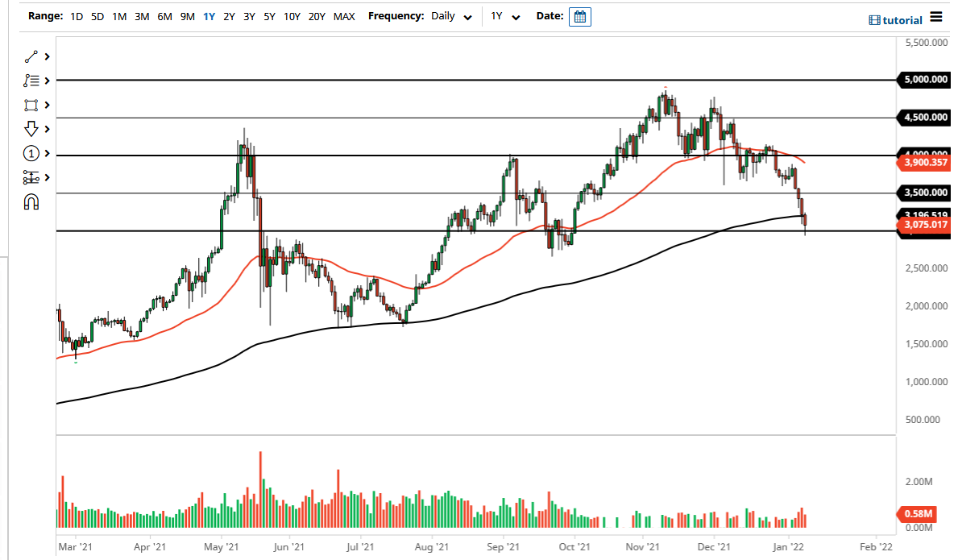Open the hamburger menu
Image resolution: width=954 pixels, height=560 pixels.
click(x=936, y=16)
